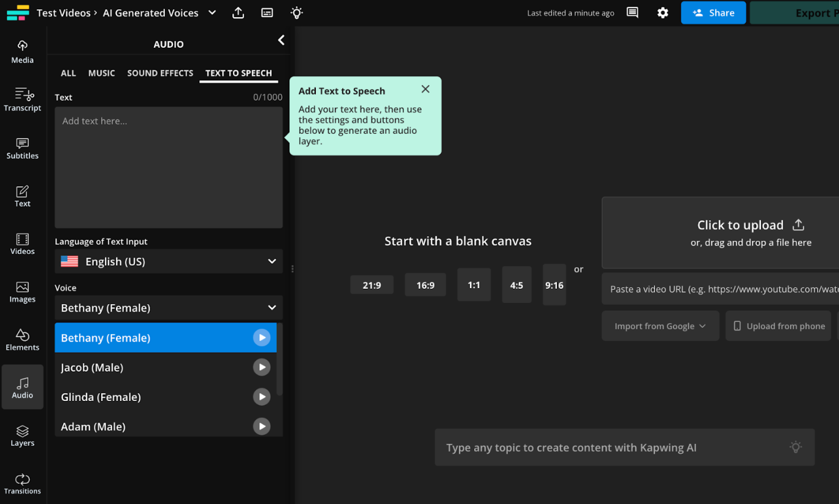
Task: Open the Elements panel
Action: [x=22, y=339]
